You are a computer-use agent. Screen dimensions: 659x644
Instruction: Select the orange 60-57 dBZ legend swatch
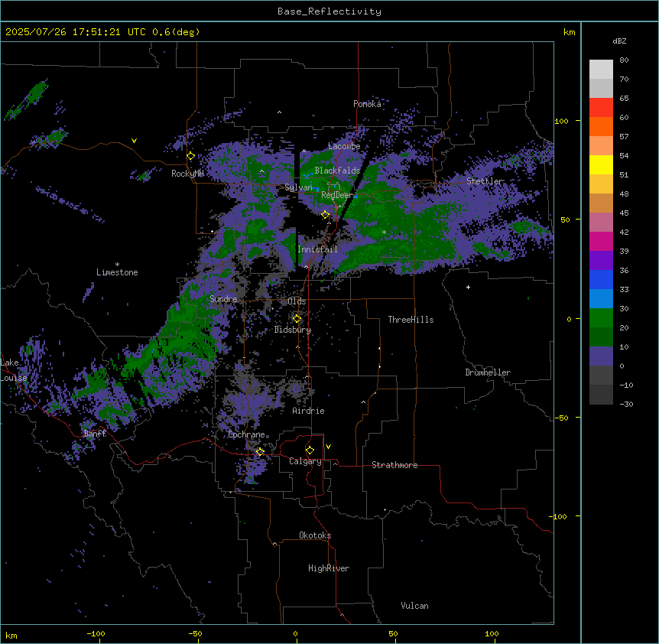pyautogui.click(x=601, y=127)
